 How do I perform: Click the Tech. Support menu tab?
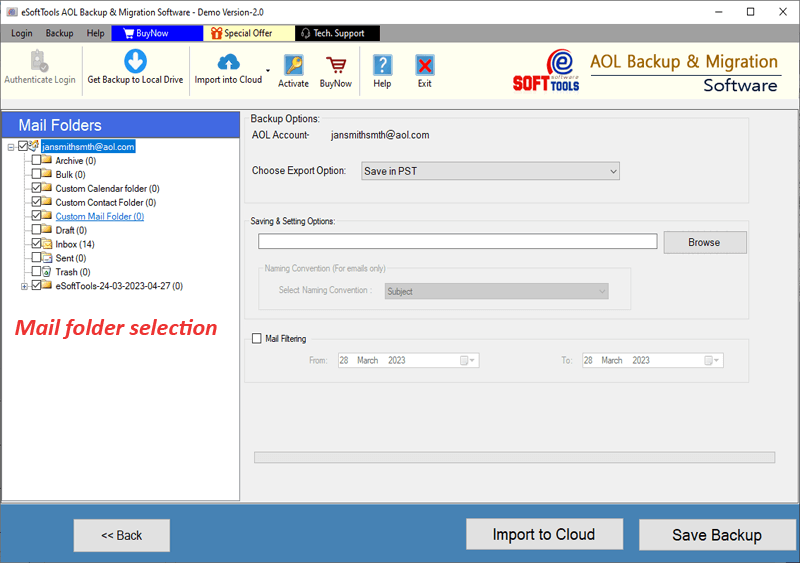337,33
